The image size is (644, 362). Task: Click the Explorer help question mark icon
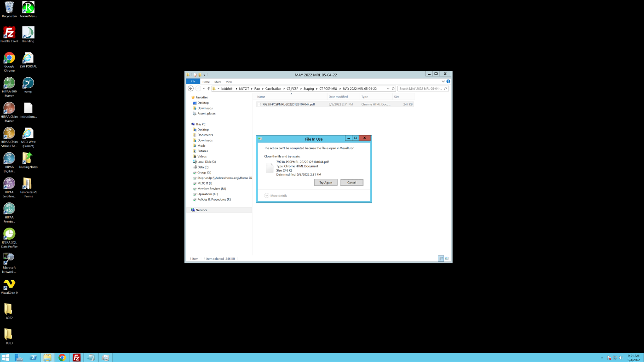point(448,81)
